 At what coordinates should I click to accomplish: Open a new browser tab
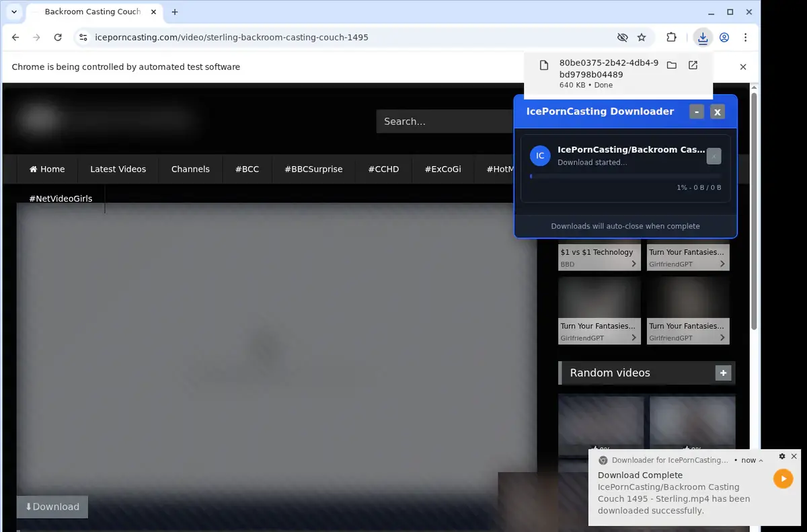(175, 12)
